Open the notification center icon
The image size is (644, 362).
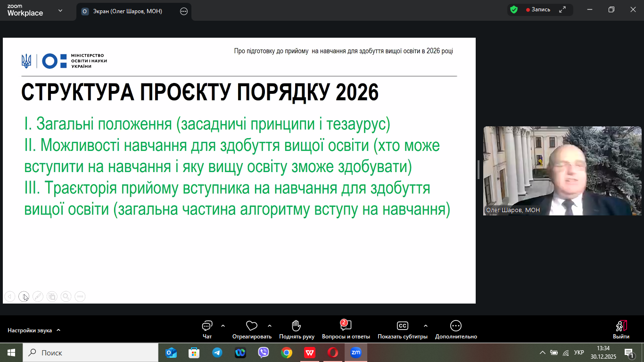click(x=629, y=353)
